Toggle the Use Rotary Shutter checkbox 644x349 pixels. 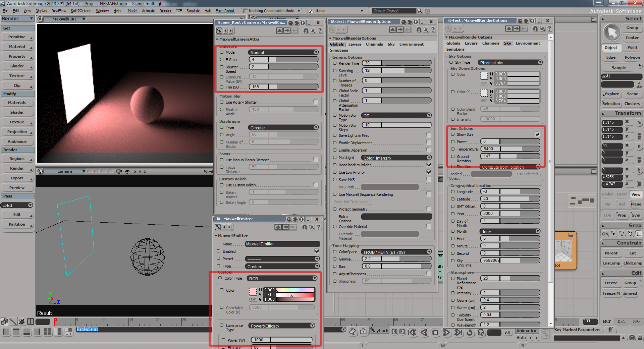[316, 102]
